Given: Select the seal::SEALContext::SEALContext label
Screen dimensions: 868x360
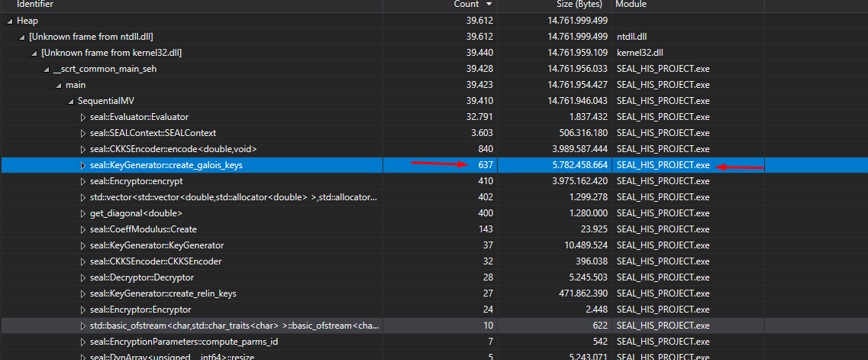Looking at the screenshot, I should click(x=153, y=134).
